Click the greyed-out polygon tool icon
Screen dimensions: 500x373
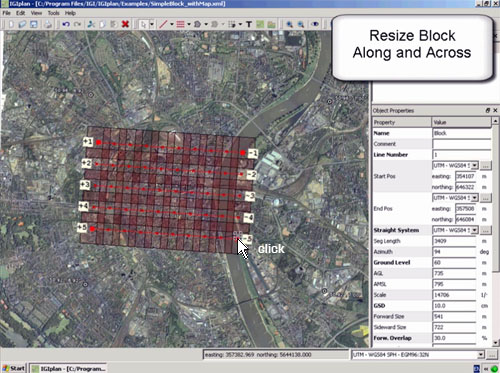(214, 24)
